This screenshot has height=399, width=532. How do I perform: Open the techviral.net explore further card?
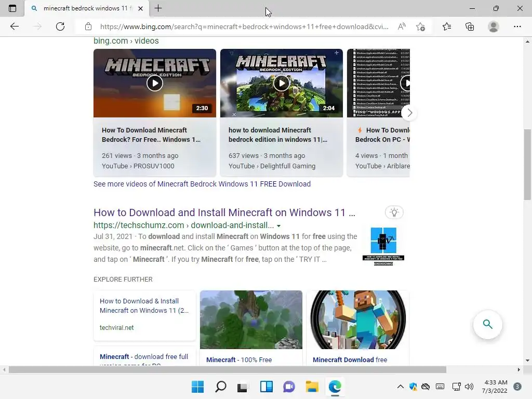[x=144, y=315]
